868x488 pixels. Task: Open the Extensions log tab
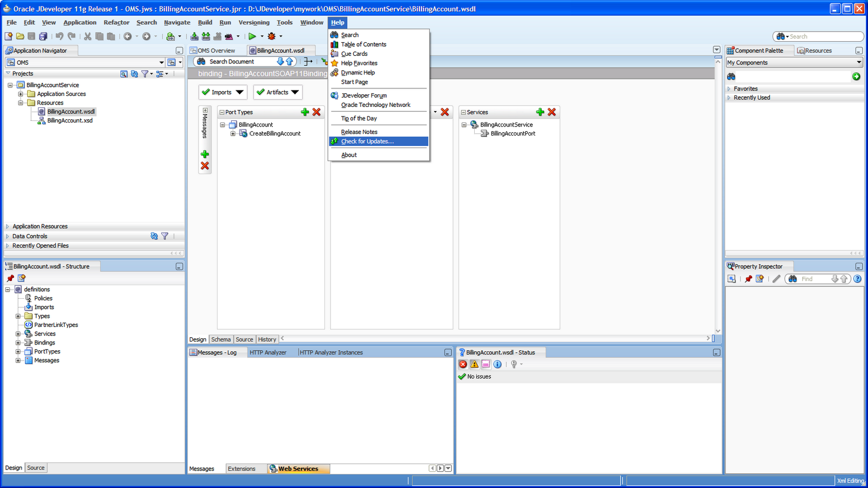tap(241, 468)
